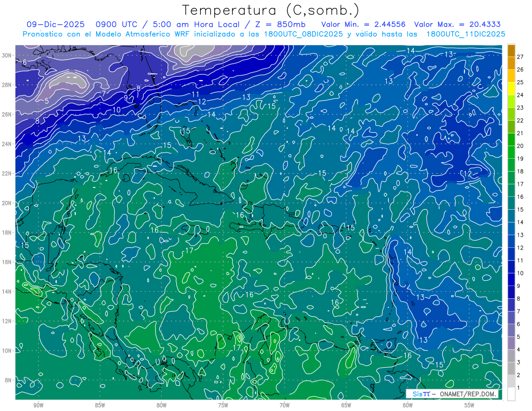Click the '60W' longitude axis label
Viewport: 532px width, 411px height.
(408, 405)
